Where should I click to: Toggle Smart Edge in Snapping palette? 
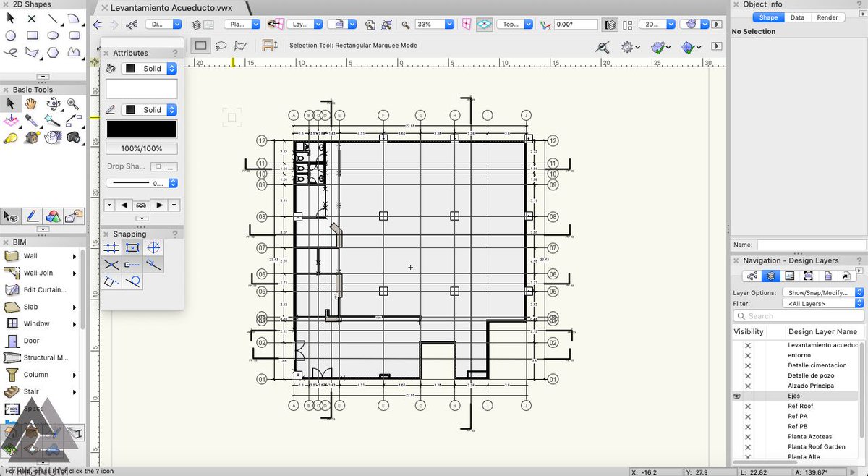111,281
